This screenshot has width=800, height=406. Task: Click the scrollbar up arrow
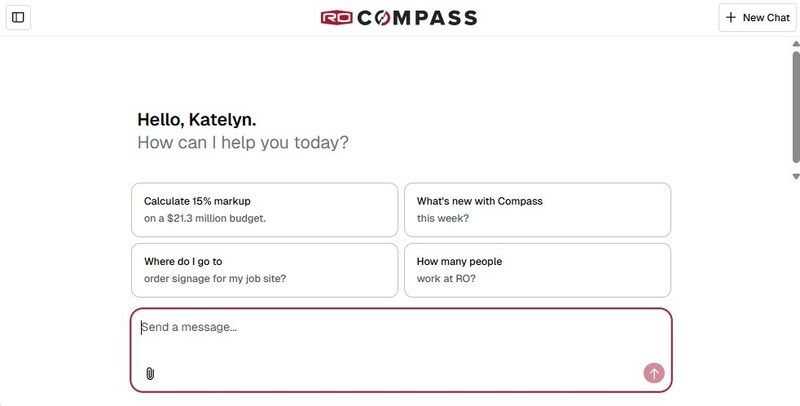click(795, 43)
